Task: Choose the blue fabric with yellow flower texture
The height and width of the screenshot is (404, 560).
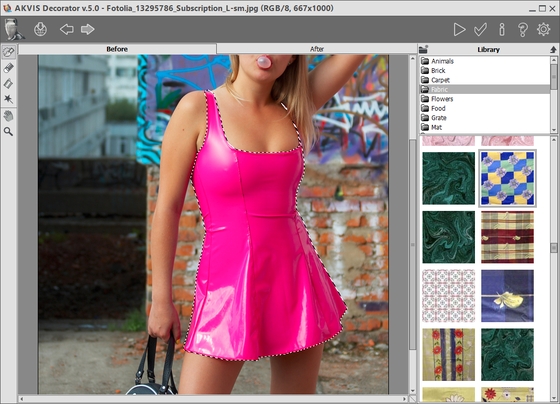Action: 507,296
